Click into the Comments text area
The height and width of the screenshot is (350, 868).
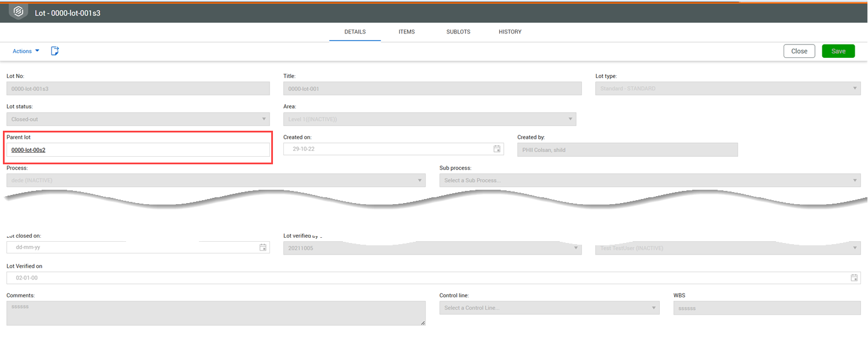(x=216, y=313)
